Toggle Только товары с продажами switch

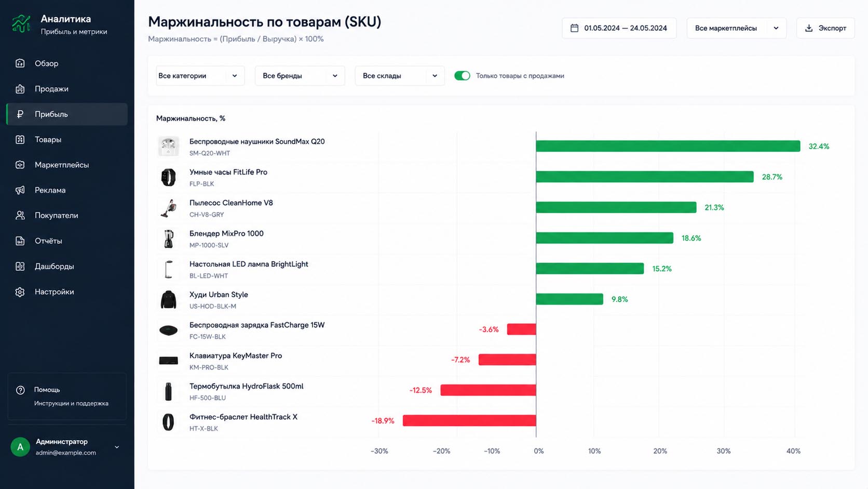tap(462, 76)
